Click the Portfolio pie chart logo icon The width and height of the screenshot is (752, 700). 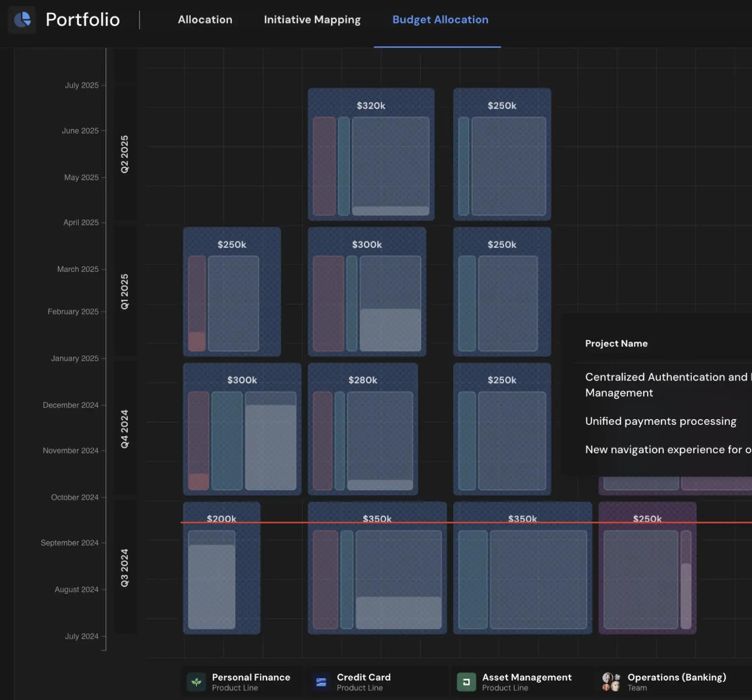pos(22,19)
